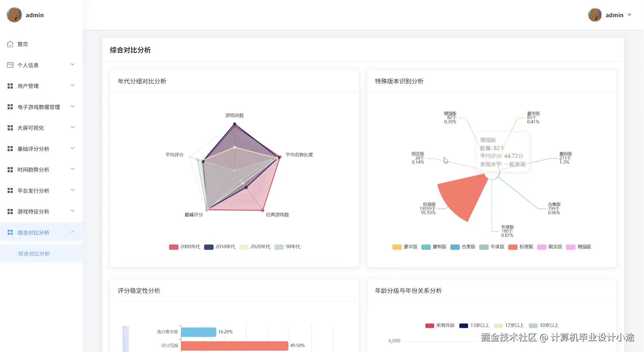Image resolution: width=644 pixels, height=352 pixels.
Task: Click the 基础评分分析 grid icon
Action: (x=10, y=149)
